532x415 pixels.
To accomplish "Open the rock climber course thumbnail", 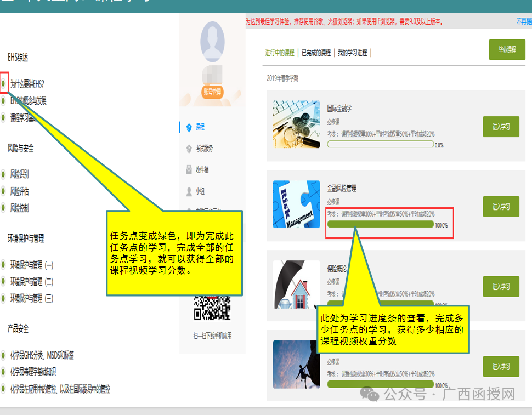I will coord(296,364).
